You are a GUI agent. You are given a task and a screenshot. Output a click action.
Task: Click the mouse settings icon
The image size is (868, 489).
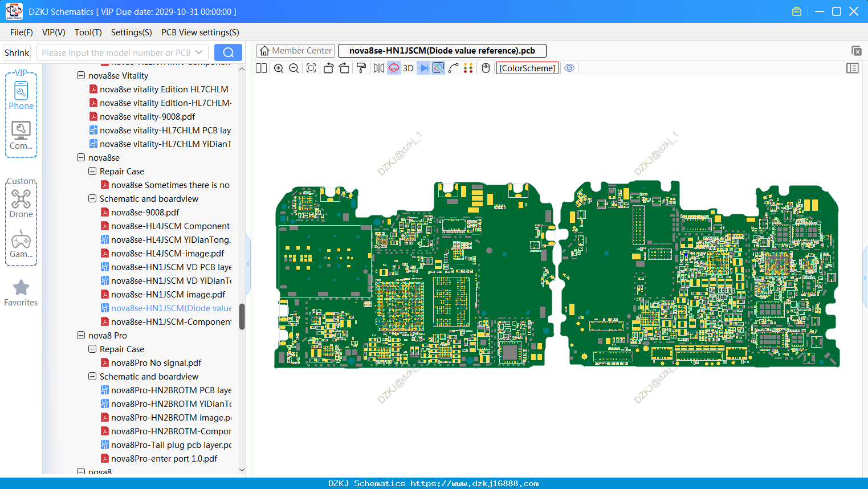coord(486,68)
